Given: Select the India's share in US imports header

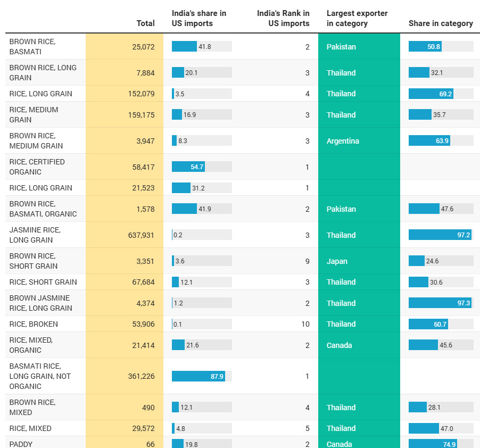Looking at the screenshot, I should click(198, 18).
